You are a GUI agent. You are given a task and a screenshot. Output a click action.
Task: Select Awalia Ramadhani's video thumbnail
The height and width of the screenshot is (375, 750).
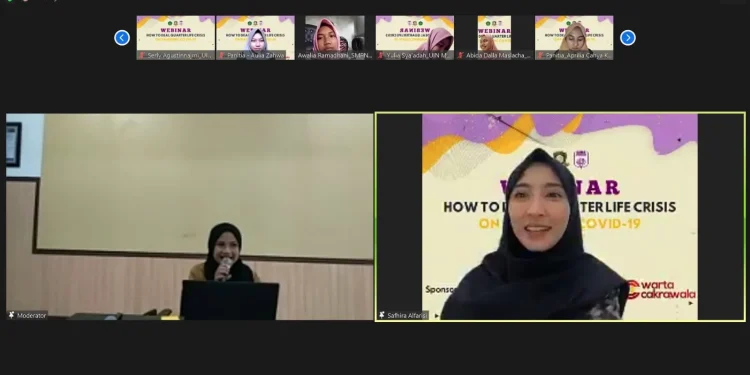click(335, 38)
